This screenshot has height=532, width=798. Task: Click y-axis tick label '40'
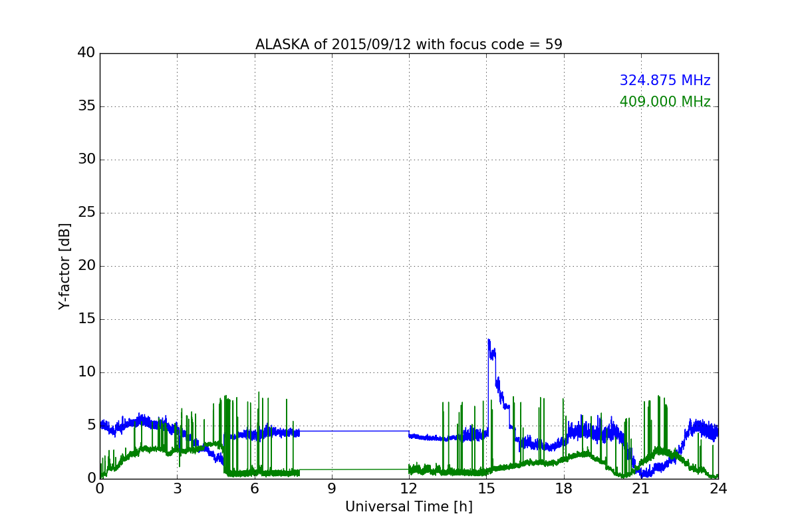point(86,53)
